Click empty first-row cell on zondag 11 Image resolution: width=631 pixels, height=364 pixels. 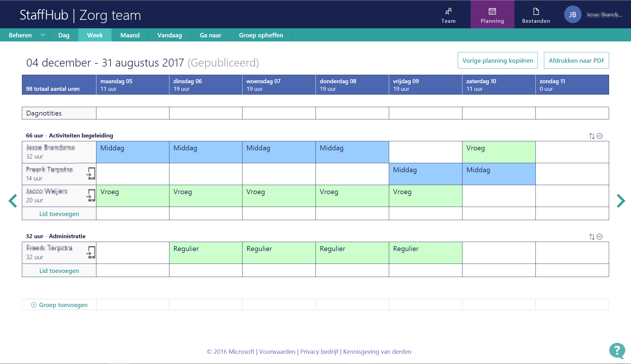pos(572,152)
